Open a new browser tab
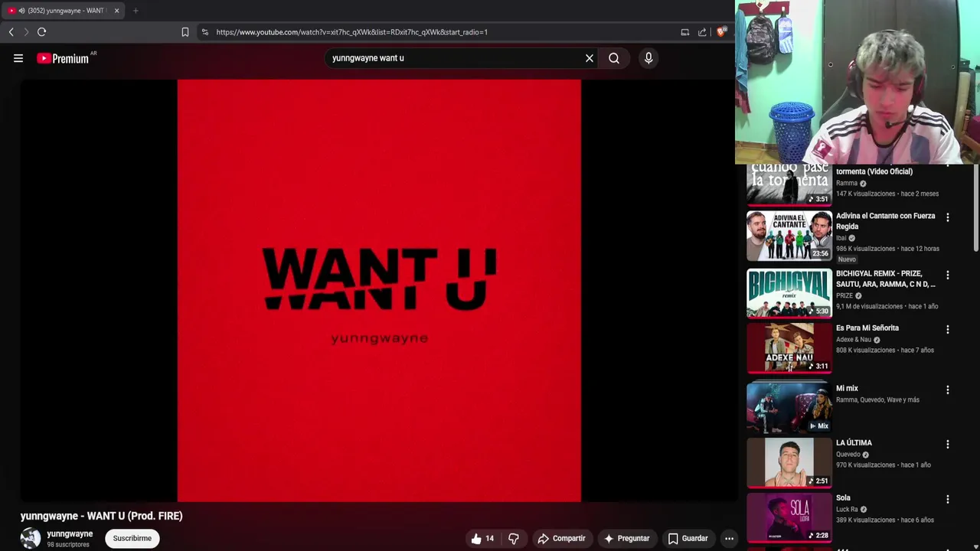 coord(136,11)
